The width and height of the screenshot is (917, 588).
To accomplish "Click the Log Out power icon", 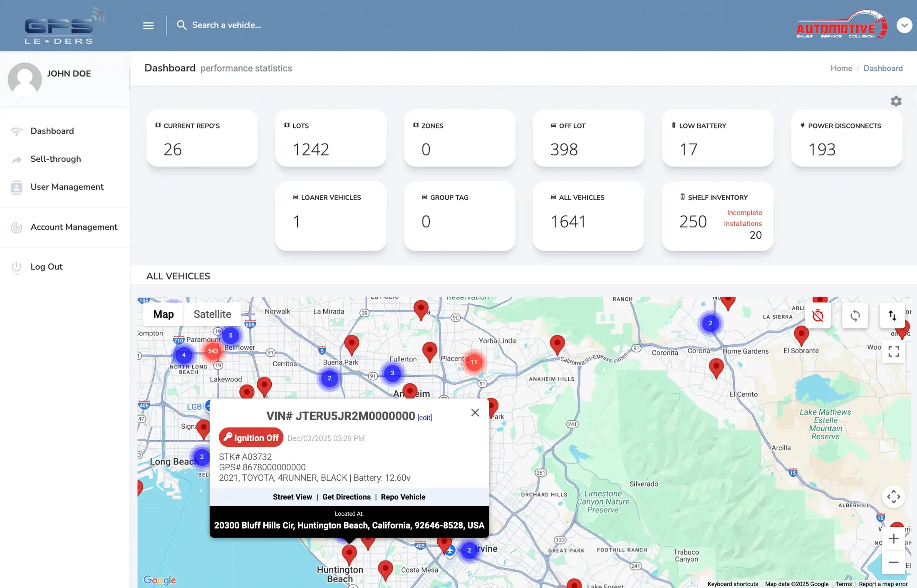I will [x=16, y=267].
